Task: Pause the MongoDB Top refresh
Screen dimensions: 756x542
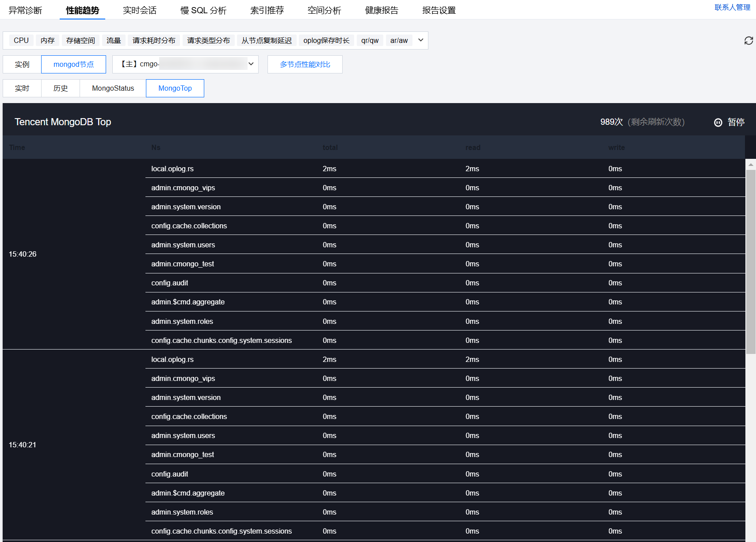Action: pos(729,122)
